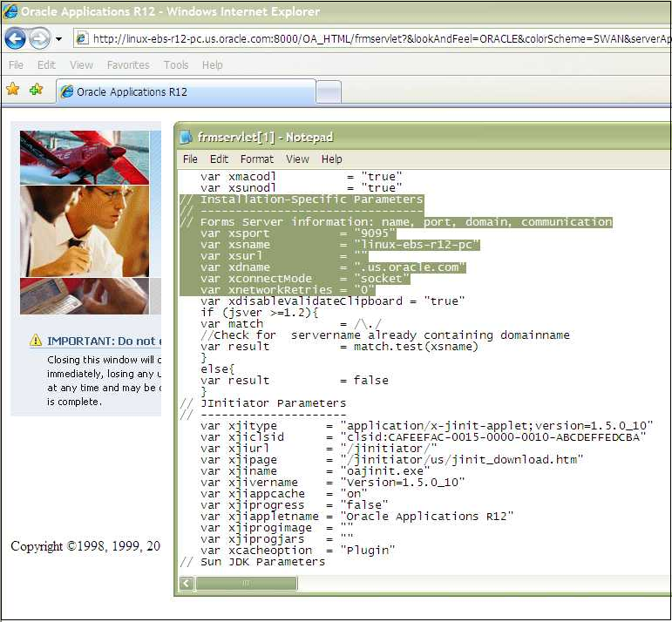Click the copyright text at page bottom

click(85, 545)
